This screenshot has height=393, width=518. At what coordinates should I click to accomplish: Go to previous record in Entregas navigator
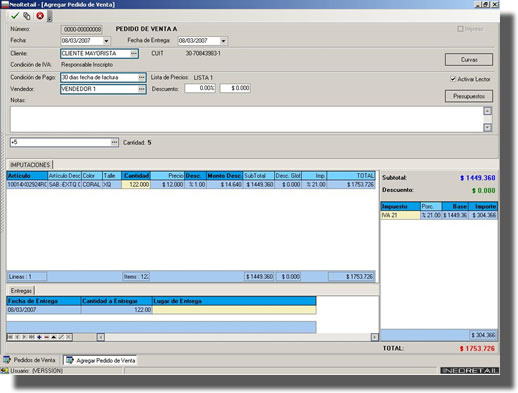click(x=17, y=337)
